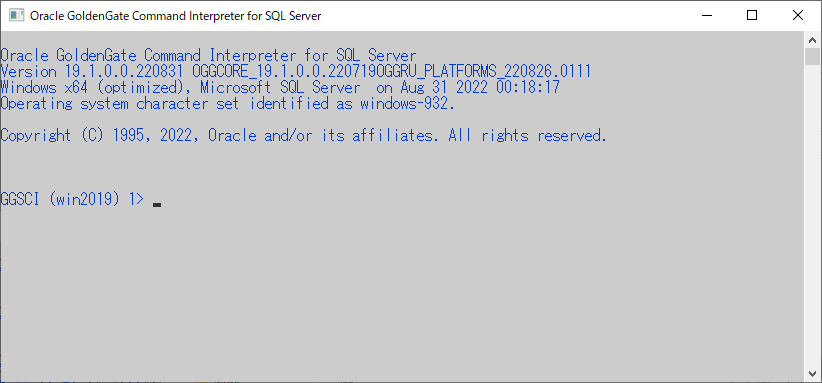This screenshot has width=822, height=383.
Task: Click the vertical scrollbar thumb
Action: click(x=813, y=57)
